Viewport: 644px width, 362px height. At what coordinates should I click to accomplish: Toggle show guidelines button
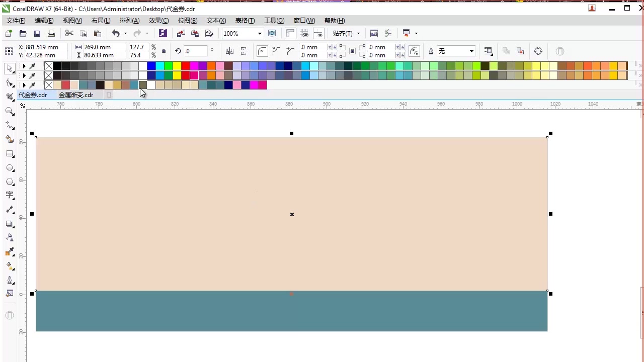click(318, 34)
